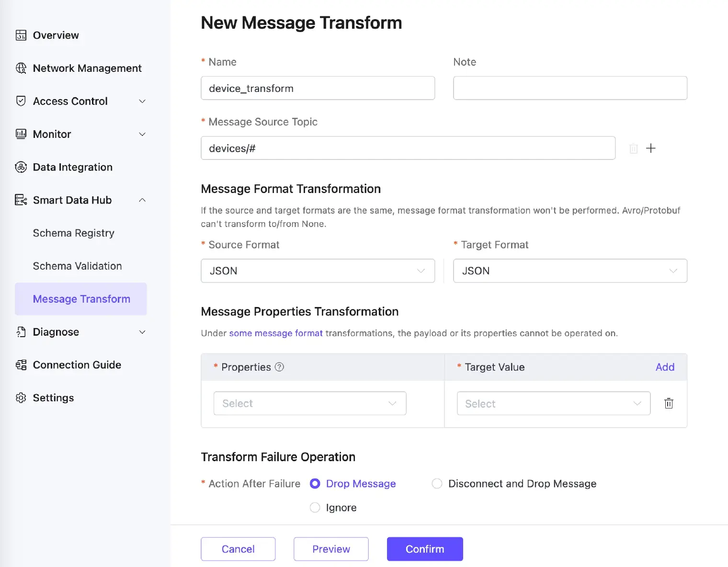Click the Data Integration icon
Image resolution: width=728 pixels, height=567 pixels.
tap(21, 167)
